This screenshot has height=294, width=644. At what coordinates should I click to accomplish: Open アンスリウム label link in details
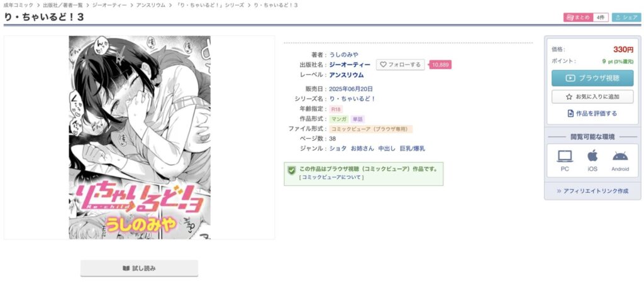click(x=347, y=75)
